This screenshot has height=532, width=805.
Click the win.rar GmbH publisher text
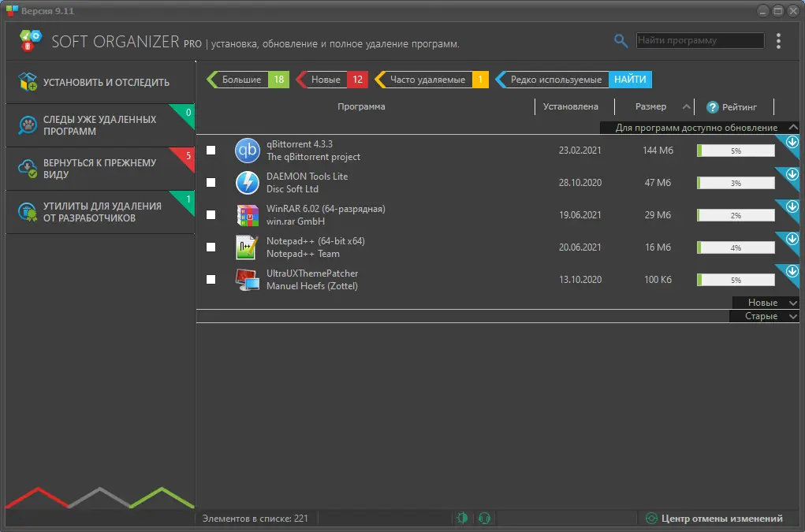click(295, 221)
